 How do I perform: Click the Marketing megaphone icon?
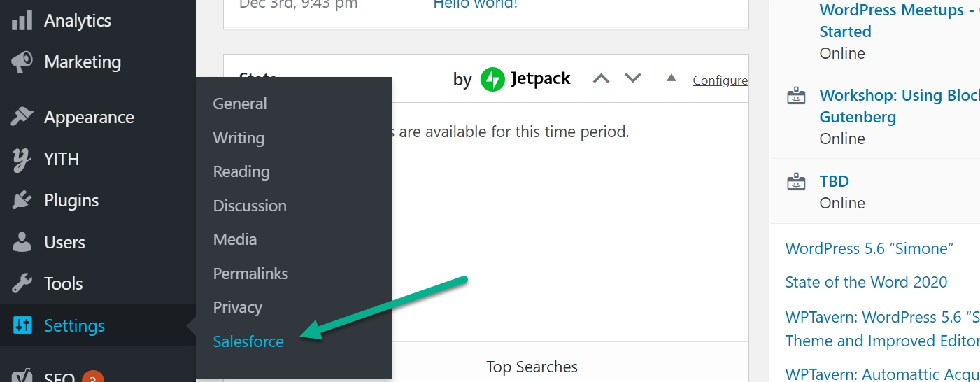coord(22,62)
